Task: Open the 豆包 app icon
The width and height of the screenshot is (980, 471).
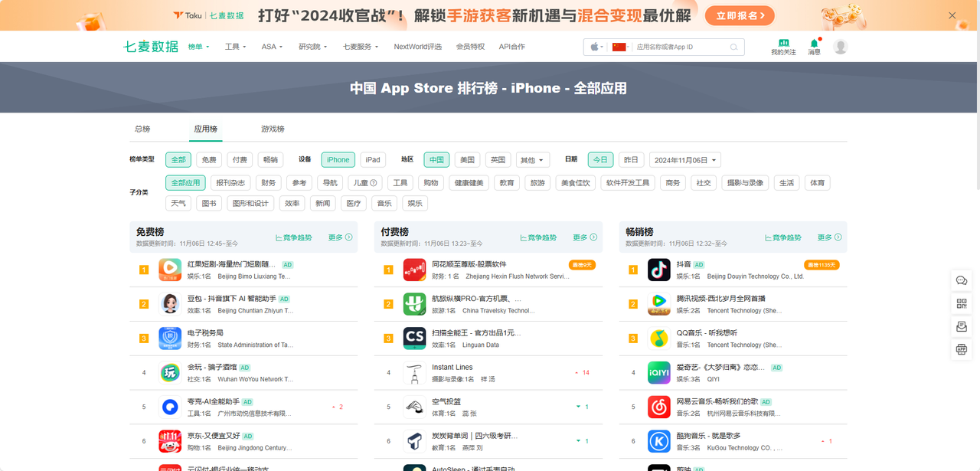Action: [x=170, y=304]
